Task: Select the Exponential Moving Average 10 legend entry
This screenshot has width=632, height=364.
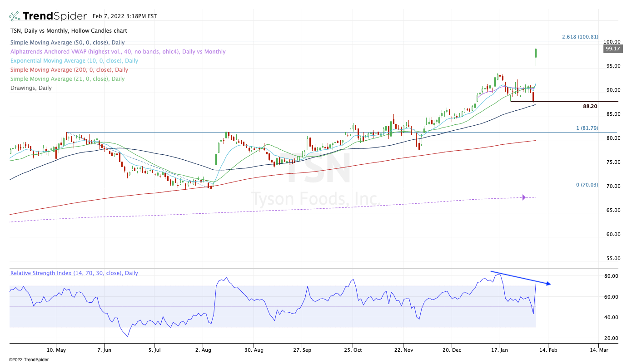Action: pos(74,61)
